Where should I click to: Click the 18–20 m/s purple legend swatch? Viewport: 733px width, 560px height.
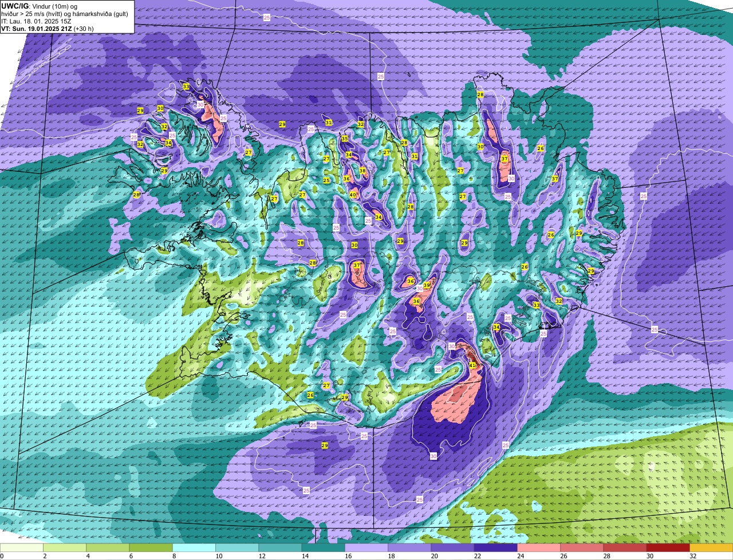click(409, 547)
